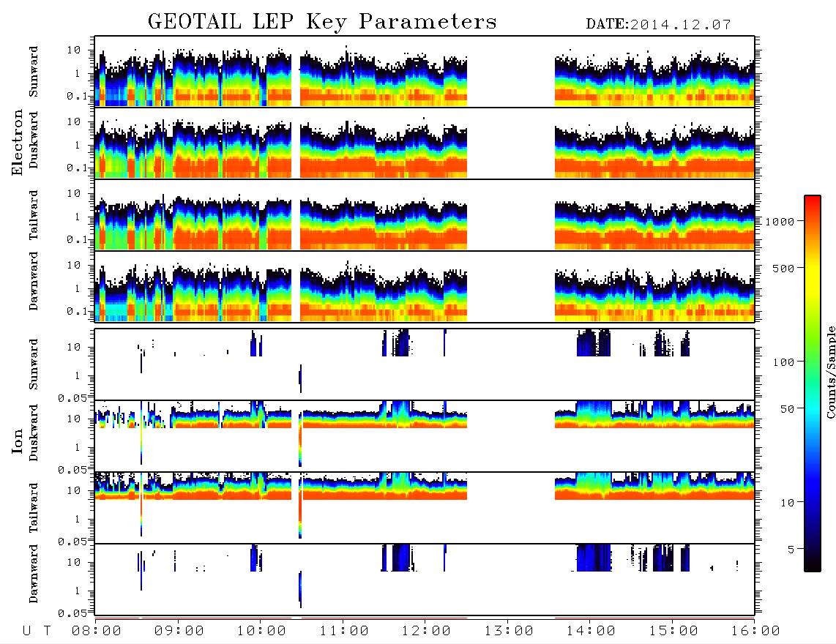The width and height of the screenshot is (836, 644).
Task: Click the '100' colorbar tick label
Action: tap(783, 362)
